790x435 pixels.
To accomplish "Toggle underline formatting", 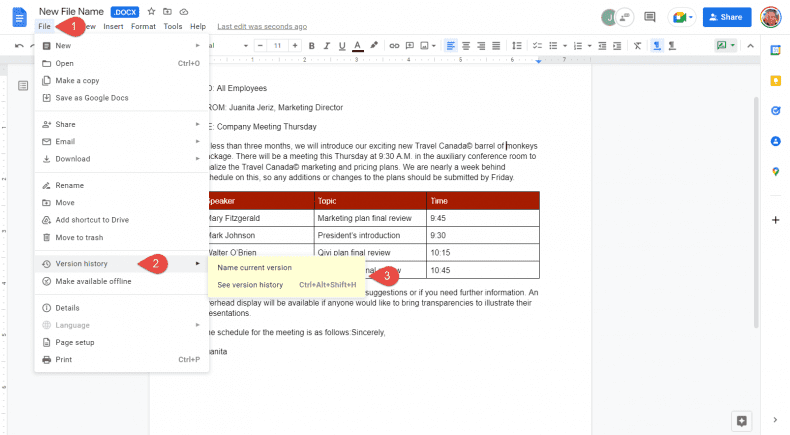I will point(343,45).
